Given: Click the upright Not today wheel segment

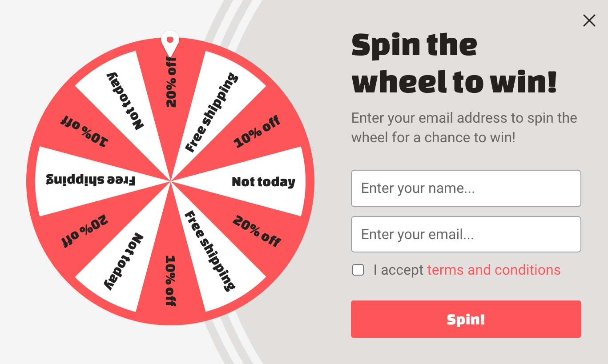Looking at the screenshot, I should [264, 182].
